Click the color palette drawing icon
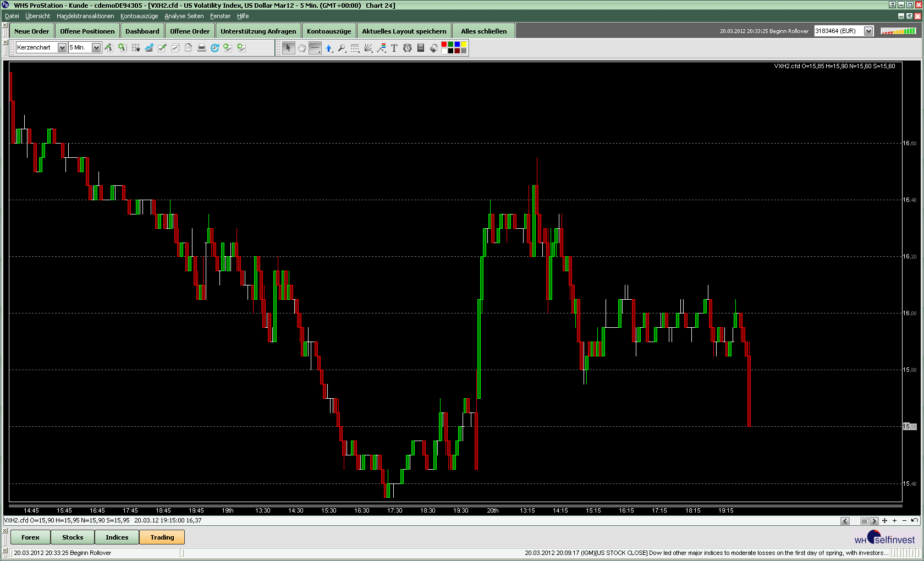 (x=434, y=48)
